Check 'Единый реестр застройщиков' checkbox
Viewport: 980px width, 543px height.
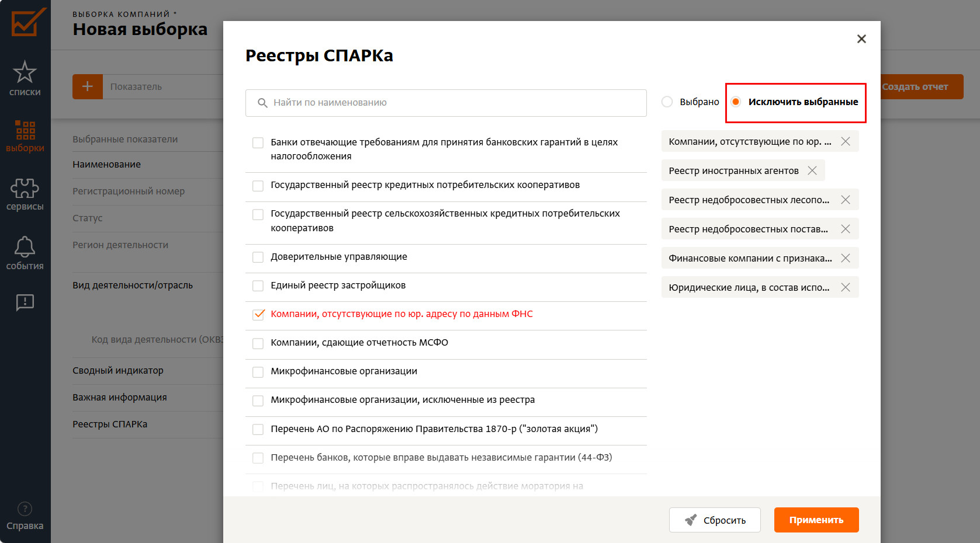coord(258,286)
